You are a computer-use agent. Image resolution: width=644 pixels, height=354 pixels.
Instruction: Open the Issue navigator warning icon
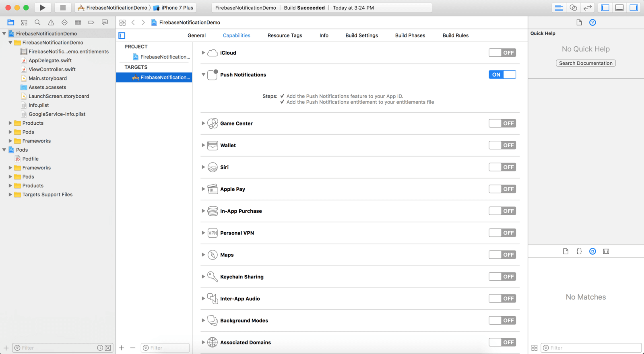click(x=51, y=23)
